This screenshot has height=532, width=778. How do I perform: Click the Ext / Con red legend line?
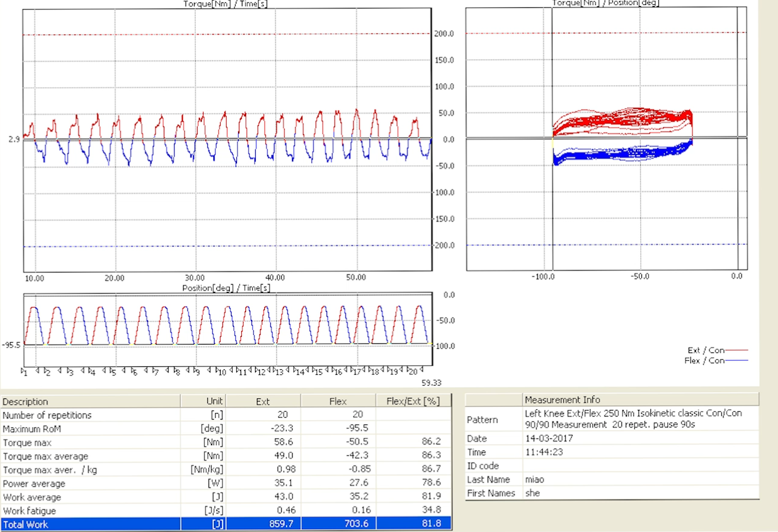click(736, 350)
